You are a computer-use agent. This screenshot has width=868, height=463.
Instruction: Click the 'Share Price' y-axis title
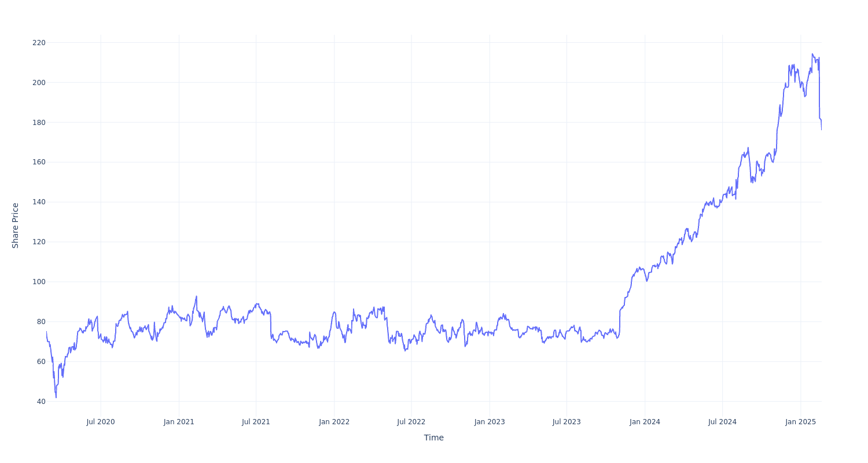pyautogui.click(x=16, y=226)
